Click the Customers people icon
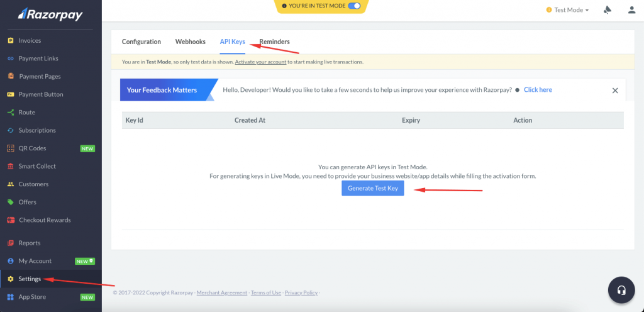The height and width of the screenshot is (312, 644). coord(11,184)
